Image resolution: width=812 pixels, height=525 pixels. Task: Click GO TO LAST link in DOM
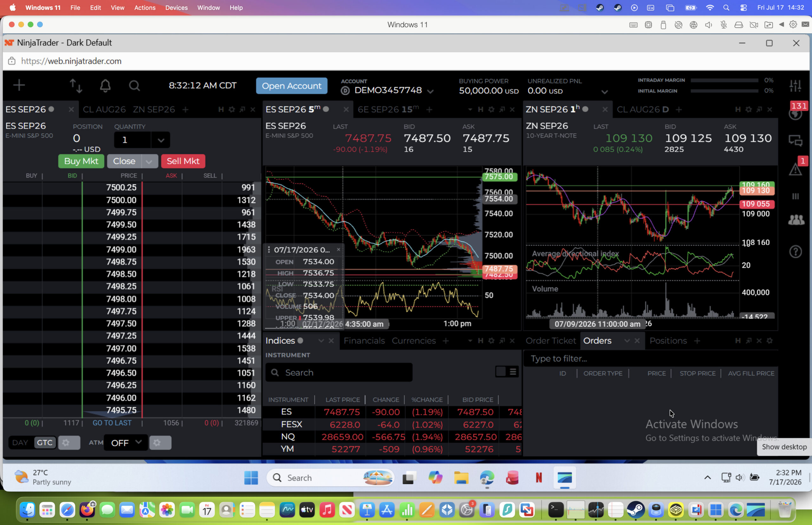pyautogui.click(x=112, y=423)
